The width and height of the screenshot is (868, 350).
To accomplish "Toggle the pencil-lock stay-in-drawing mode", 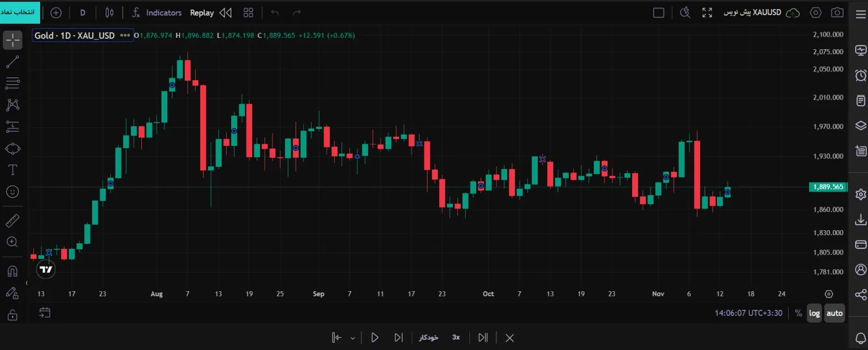I will tap(12, 292).
